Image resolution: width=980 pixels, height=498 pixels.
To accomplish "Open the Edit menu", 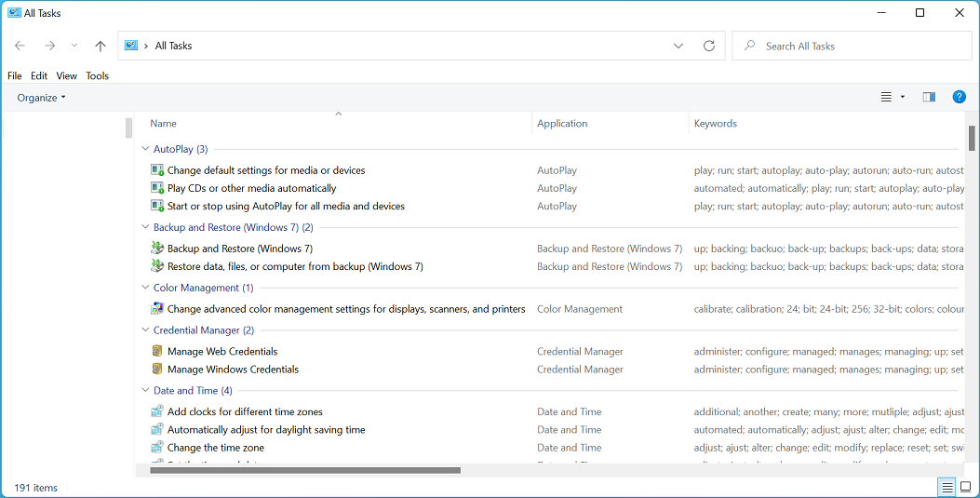I will point(39,75).
